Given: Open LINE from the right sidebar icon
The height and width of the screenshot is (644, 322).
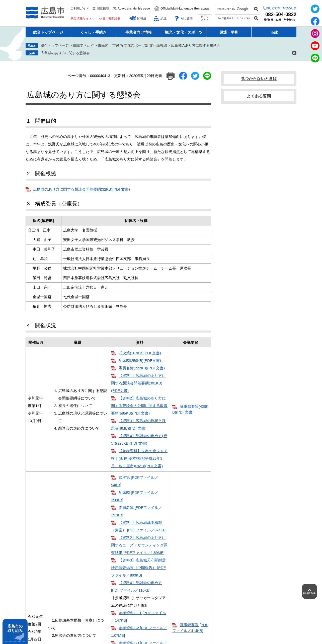Looking at the screenshot, I should point(315,58).
